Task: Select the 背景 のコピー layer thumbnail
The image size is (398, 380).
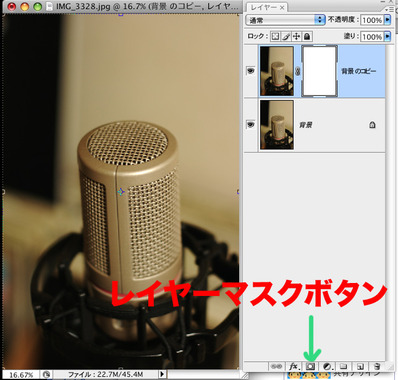Action: pyautogui.click(x=277, y=71)
